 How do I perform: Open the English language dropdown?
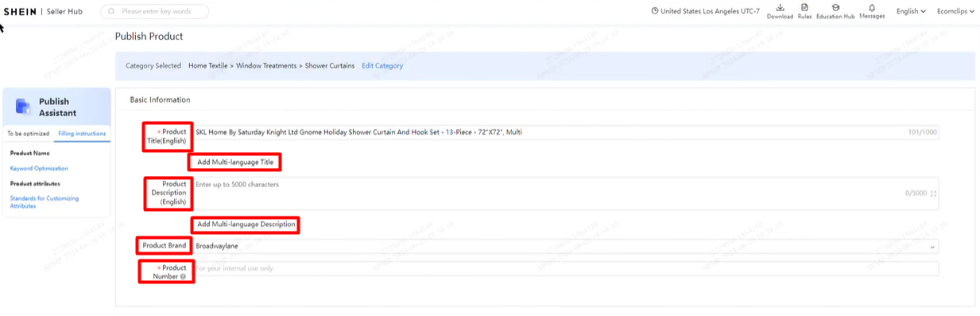pos(911,11)
